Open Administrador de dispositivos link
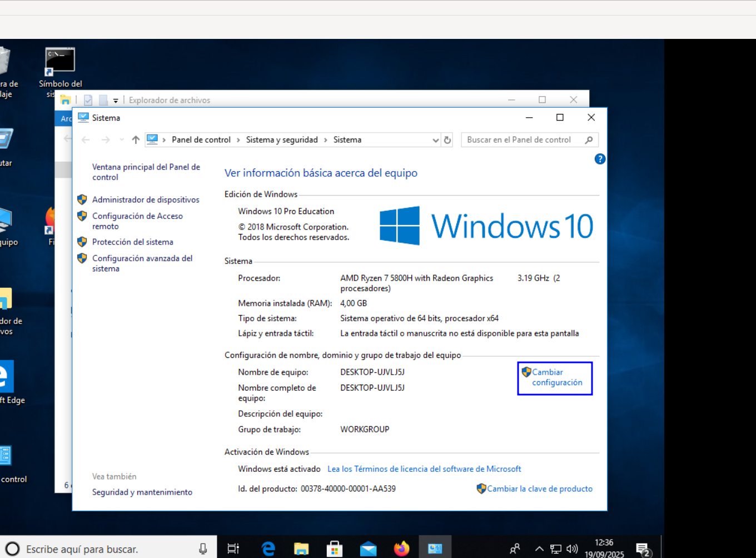 click(x=146, y=200)
